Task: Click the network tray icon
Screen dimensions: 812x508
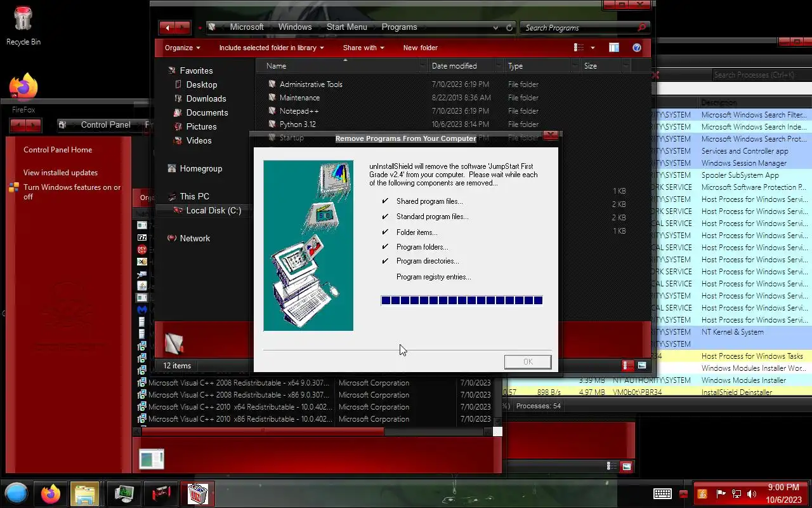Action: [x=737, y=494]
